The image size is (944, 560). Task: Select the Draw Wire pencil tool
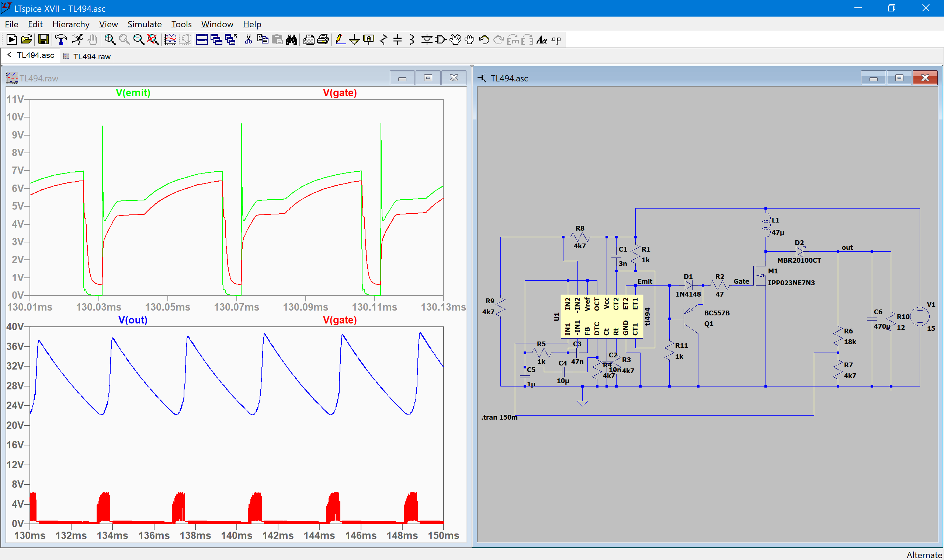point(340,40)
